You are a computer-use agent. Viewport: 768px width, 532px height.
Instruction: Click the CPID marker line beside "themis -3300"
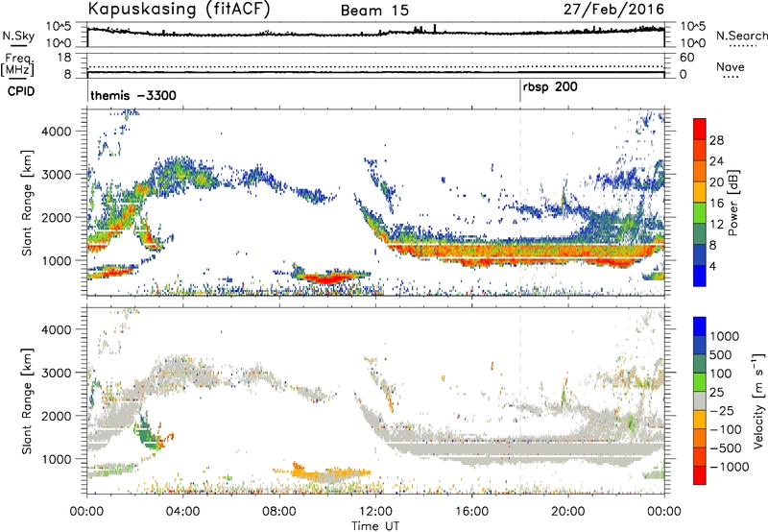(87, 91)
